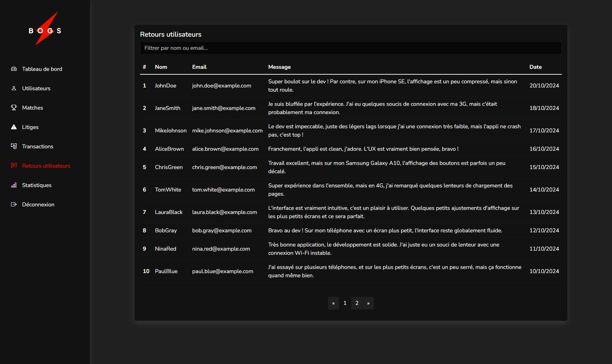The image size is (612, 364).
Task: Go to pagination page 2
Action: [x=357, y=303]
